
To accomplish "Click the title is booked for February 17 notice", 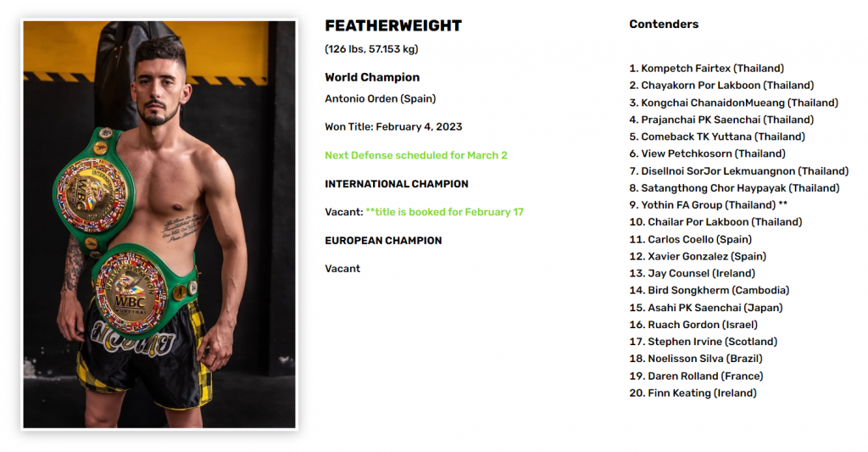I will pos(444,212).
